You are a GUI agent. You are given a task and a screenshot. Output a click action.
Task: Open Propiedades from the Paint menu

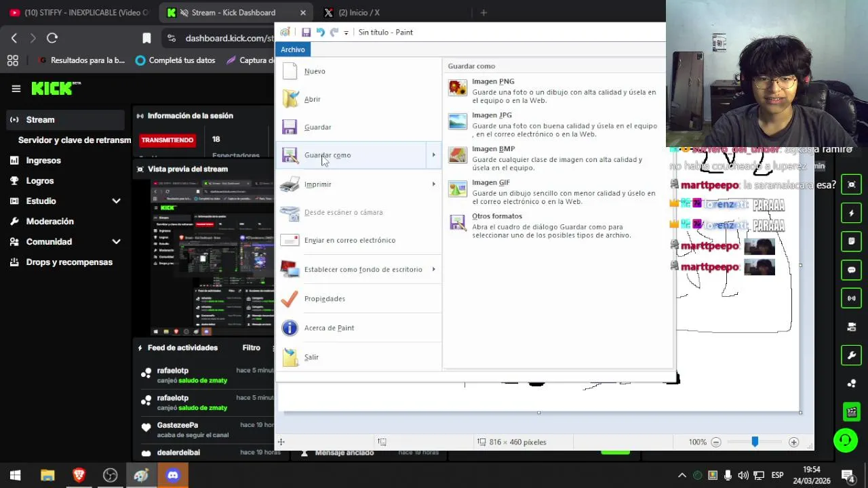pos(359,298)
